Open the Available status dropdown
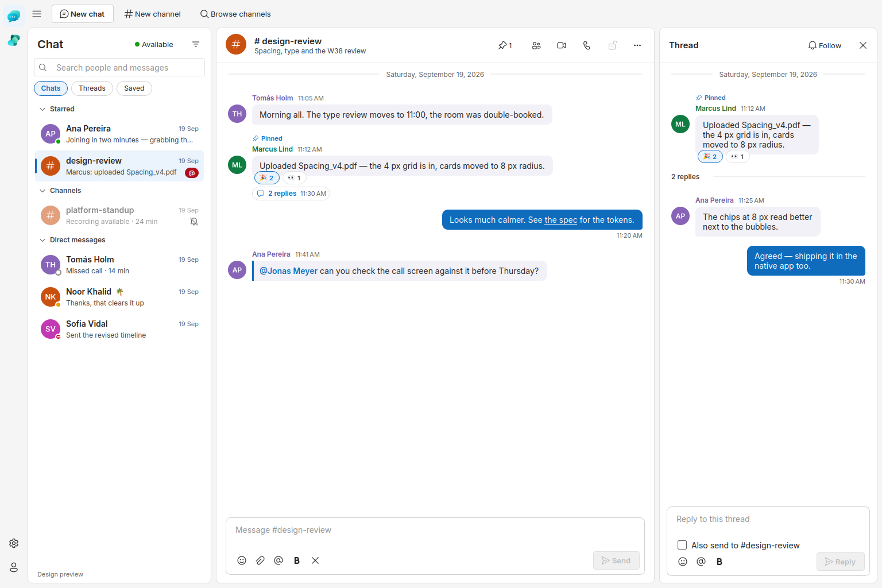Screen dimensions: 882x588 point(154,44)
